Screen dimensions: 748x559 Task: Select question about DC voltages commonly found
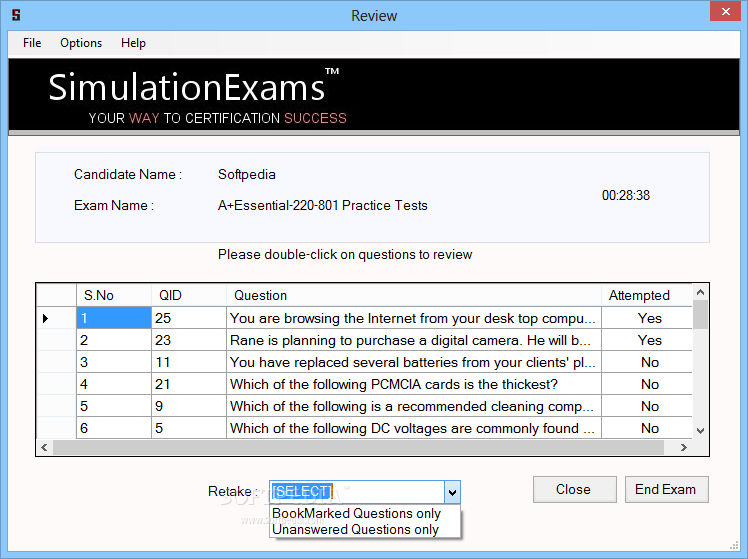[x=414, y=428]
